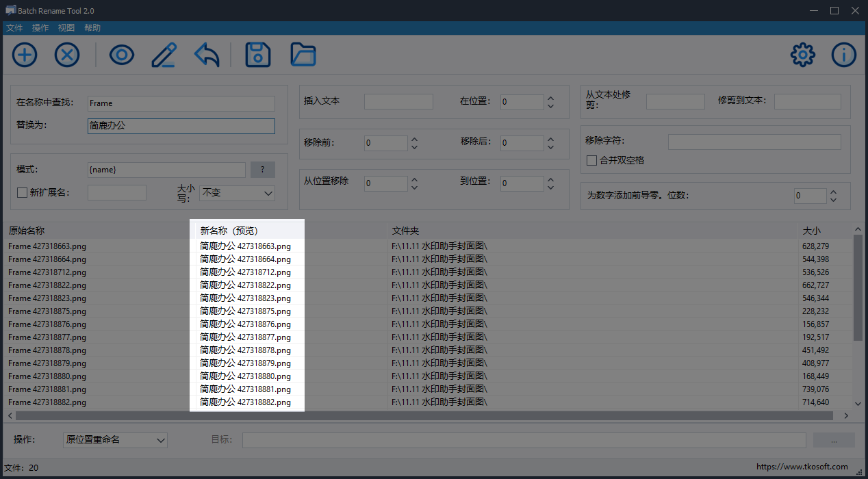Screen dimensions: 868x479
Task: Click the size value 739,076
Action: click(x=815, y=389)
